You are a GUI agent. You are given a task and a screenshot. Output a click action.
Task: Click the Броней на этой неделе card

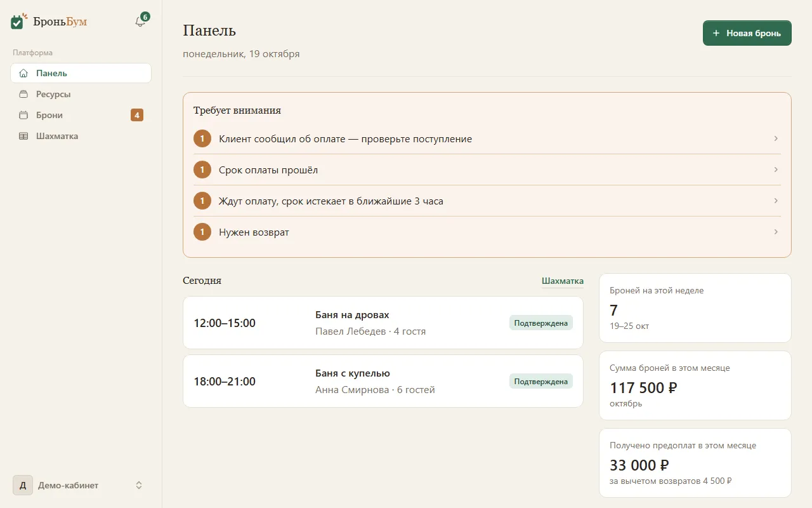(x=695, y=308)
